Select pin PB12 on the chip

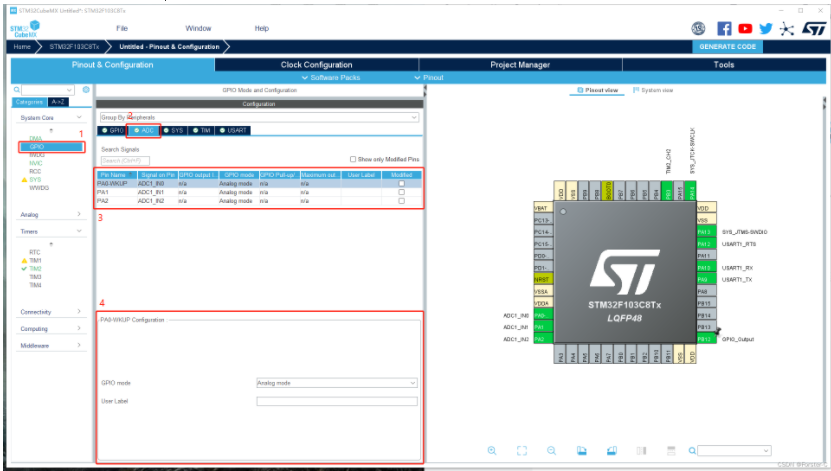point(706,339)
